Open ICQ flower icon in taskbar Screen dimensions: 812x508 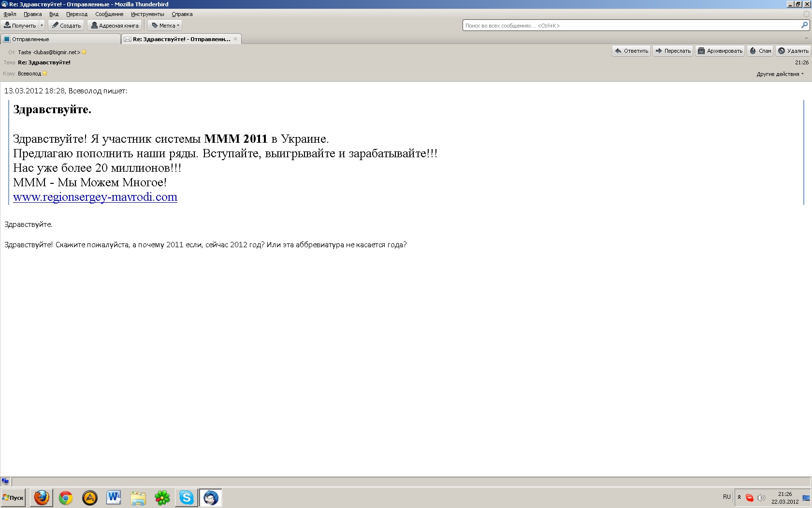162,497
